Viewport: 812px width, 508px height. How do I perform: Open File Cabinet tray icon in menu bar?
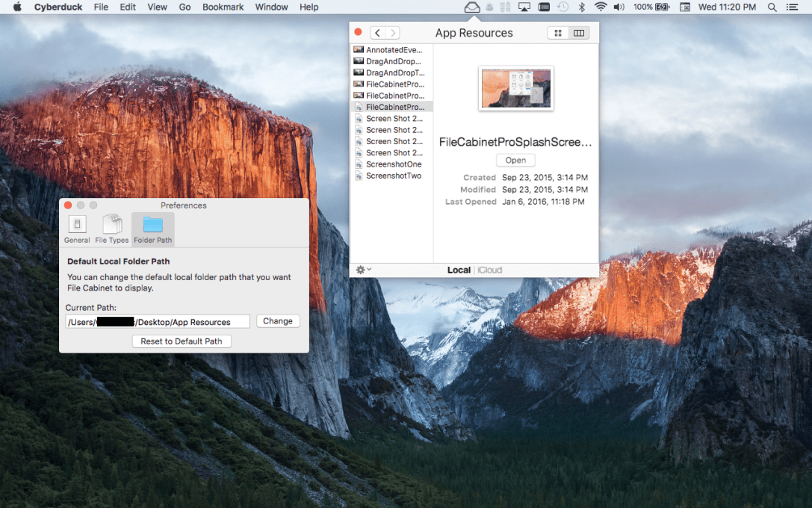click(472, 7)
